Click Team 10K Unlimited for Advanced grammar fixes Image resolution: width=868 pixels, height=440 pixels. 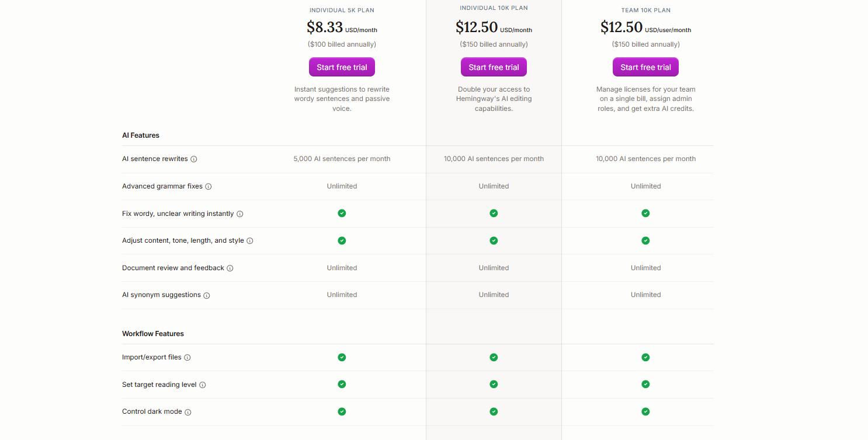tap(645, 186)
